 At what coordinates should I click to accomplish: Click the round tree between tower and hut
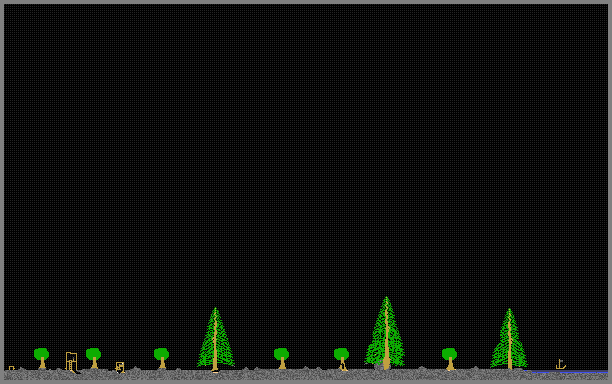[x=94, y=358]
